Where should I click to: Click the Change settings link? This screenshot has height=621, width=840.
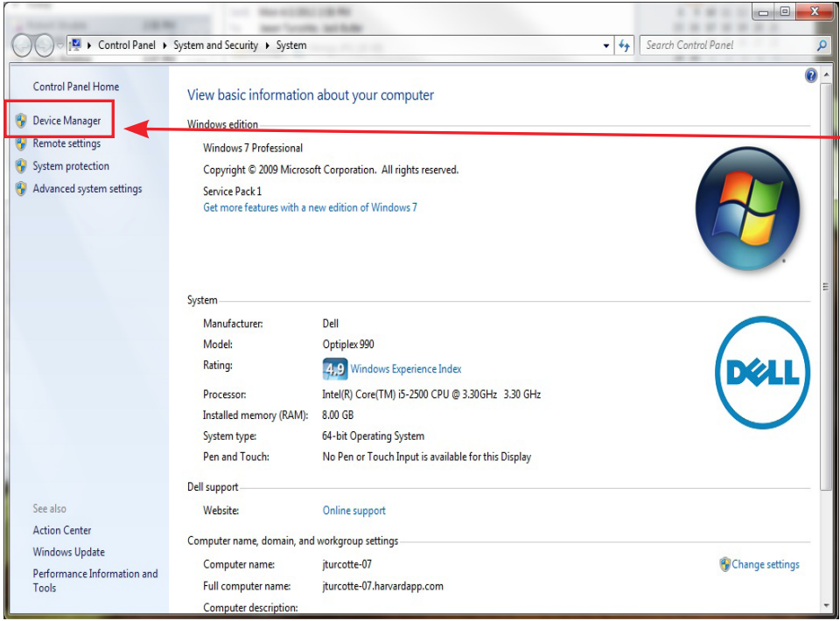click(x=766, y=564)
